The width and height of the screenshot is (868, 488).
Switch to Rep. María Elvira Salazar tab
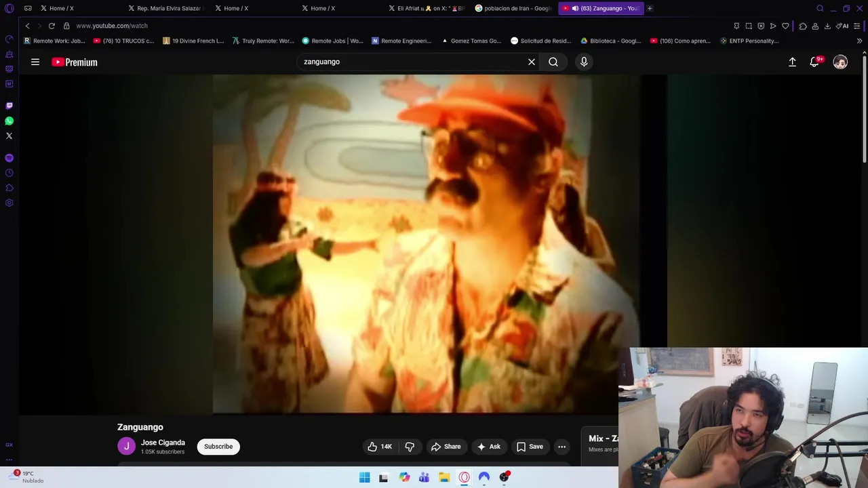point(167,9)
